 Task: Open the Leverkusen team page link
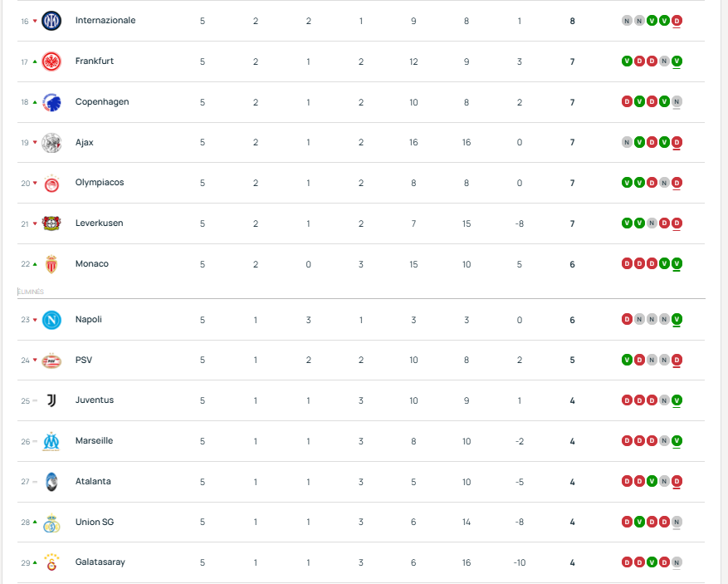point(95,223)
